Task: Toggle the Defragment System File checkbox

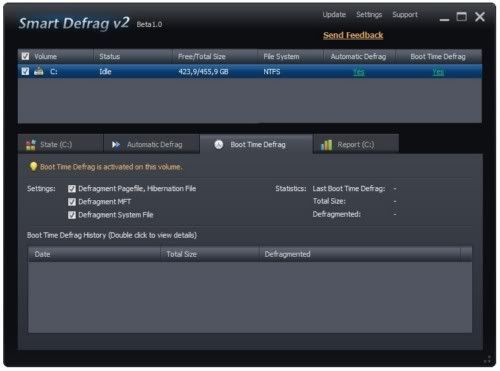Action: 72,215
